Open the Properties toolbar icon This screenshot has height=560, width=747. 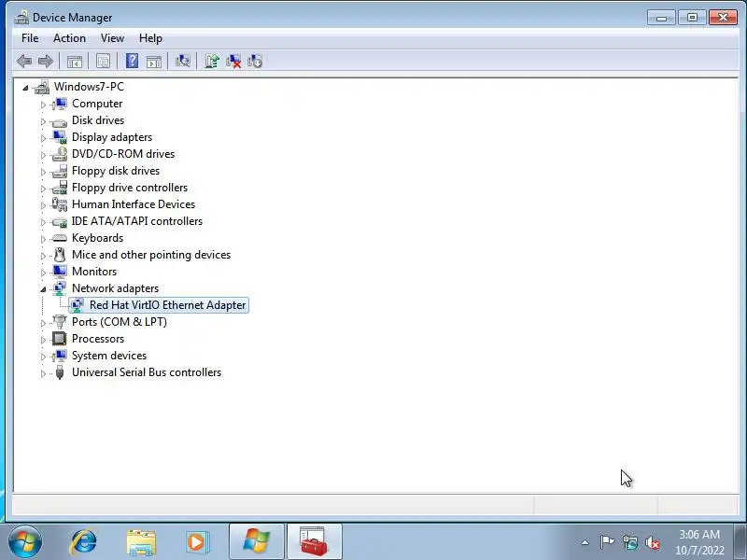[x=103, y=61]
